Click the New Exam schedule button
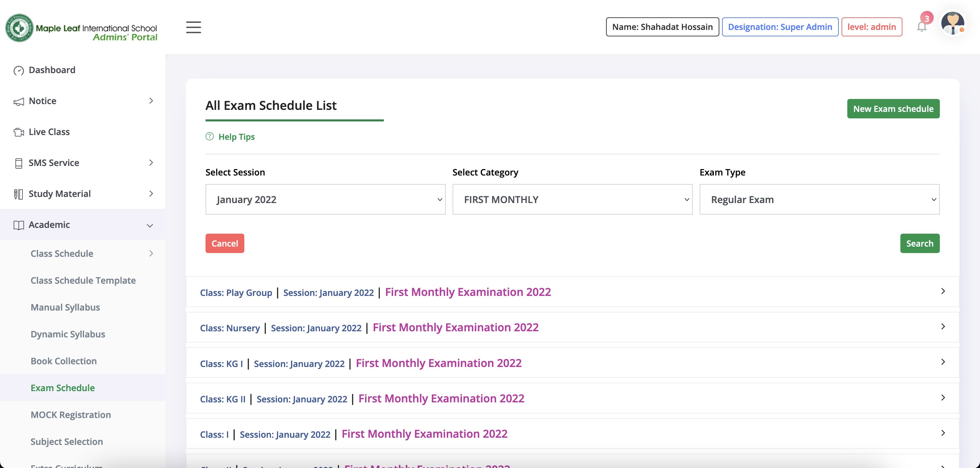The image size is (980, 468). pyautogui.click(x=893, y=109)
